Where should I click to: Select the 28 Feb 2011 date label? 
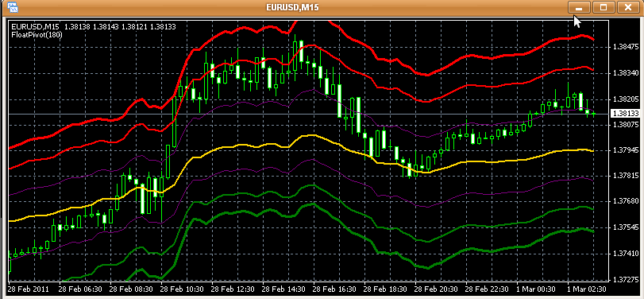point(29,289)
